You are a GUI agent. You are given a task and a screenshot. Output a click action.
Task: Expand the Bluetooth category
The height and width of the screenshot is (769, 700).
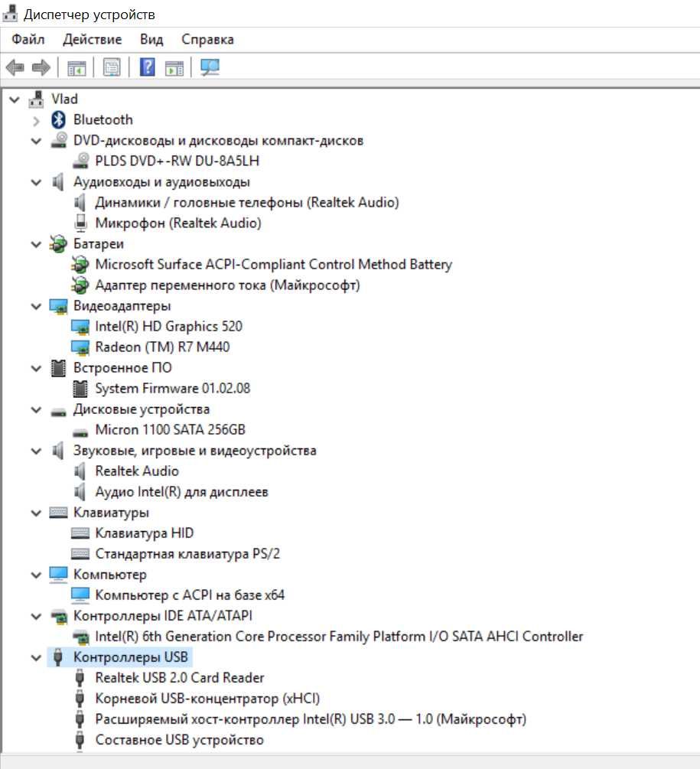click(x=36, y=121)
